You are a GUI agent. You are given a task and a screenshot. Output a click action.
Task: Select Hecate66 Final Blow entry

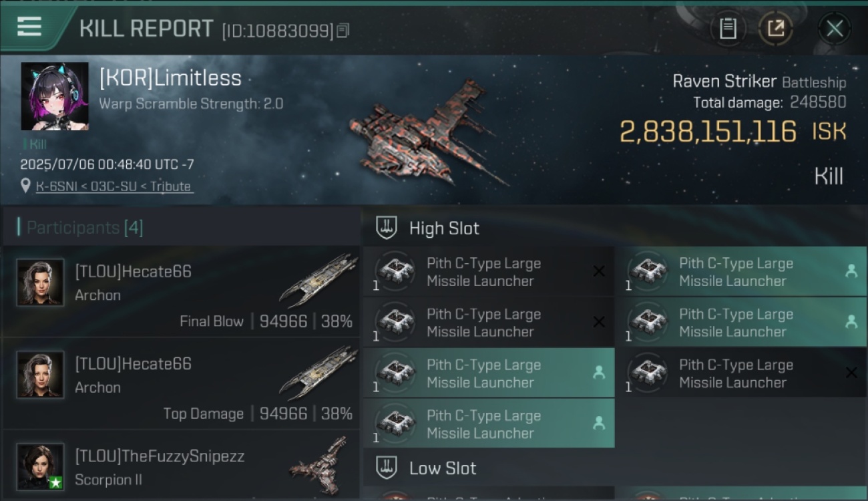(181, 291)
